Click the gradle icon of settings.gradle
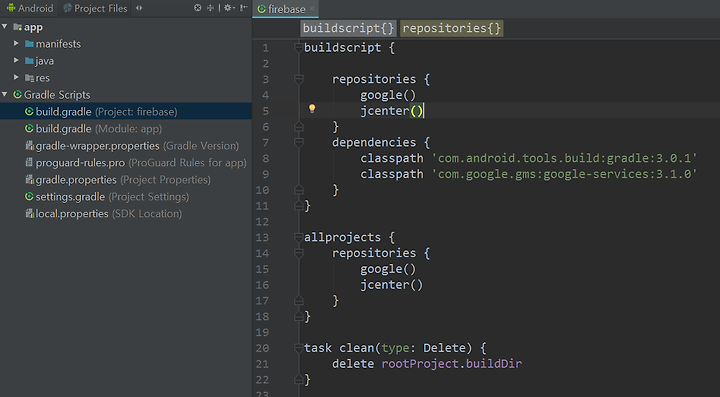The image size is (720, 397). 29,196
